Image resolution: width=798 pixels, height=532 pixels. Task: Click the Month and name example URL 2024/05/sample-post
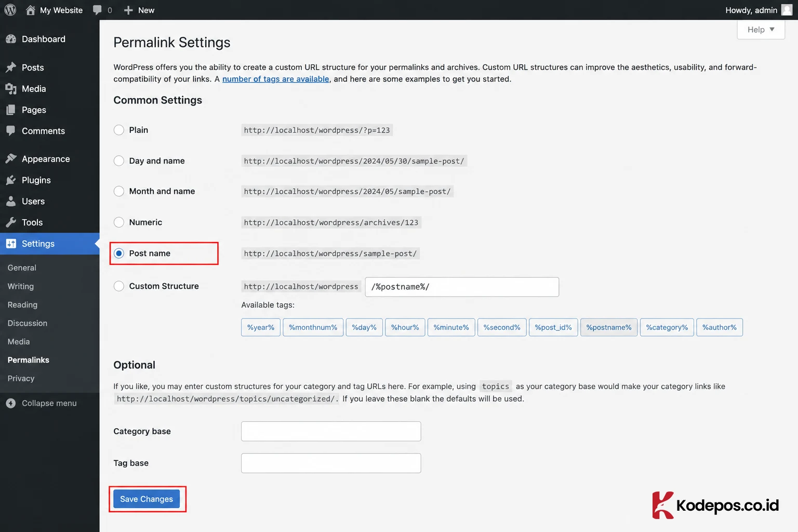click(x=348, y=191)
